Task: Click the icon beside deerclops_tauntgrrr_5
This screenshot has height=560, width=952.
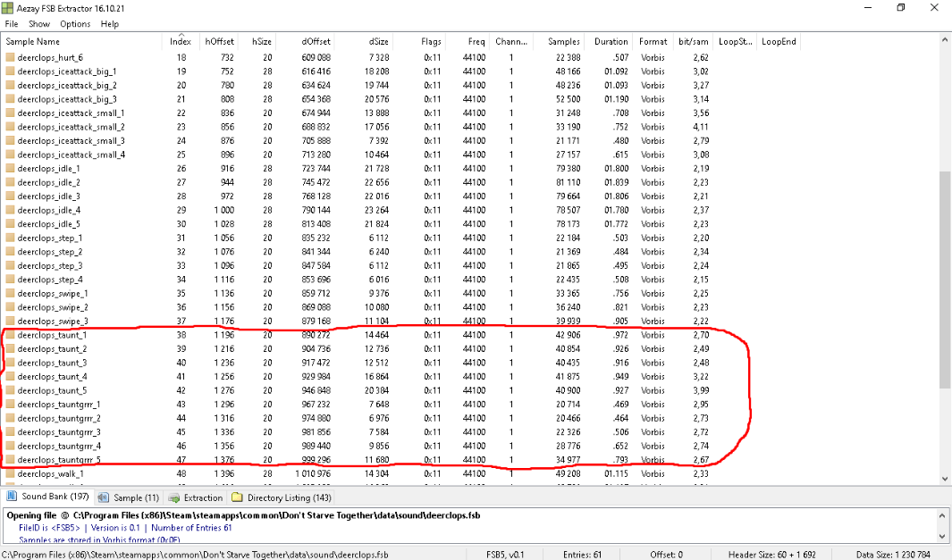Action: pos(10,460)
